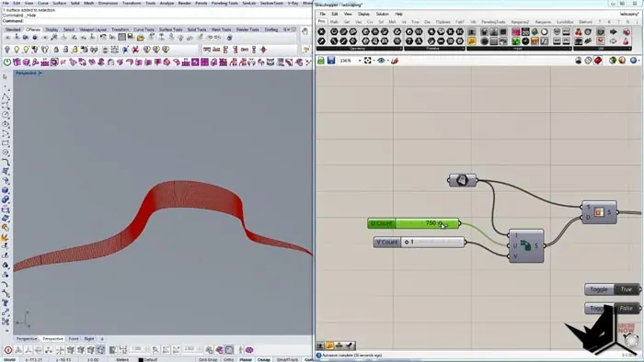Screen dimensions: 644x362
Task: Switch the False boolean toggle on canvas
Action: [x=626, y=308]
